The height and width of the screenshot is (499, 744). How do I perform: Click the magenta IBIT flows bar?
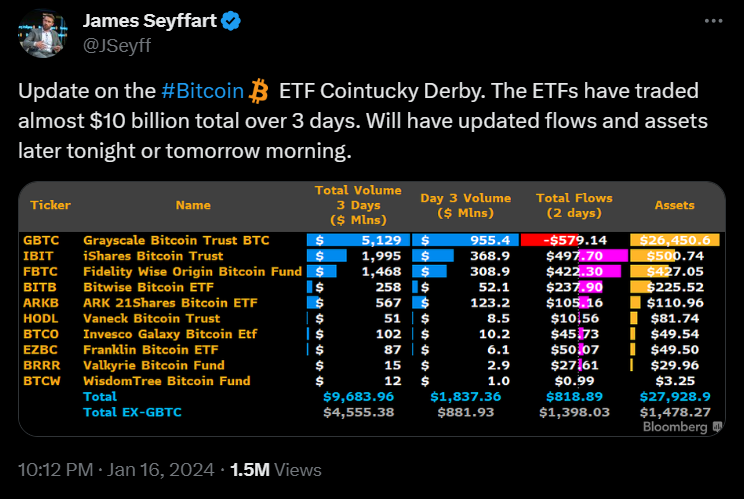coord(599,255)
